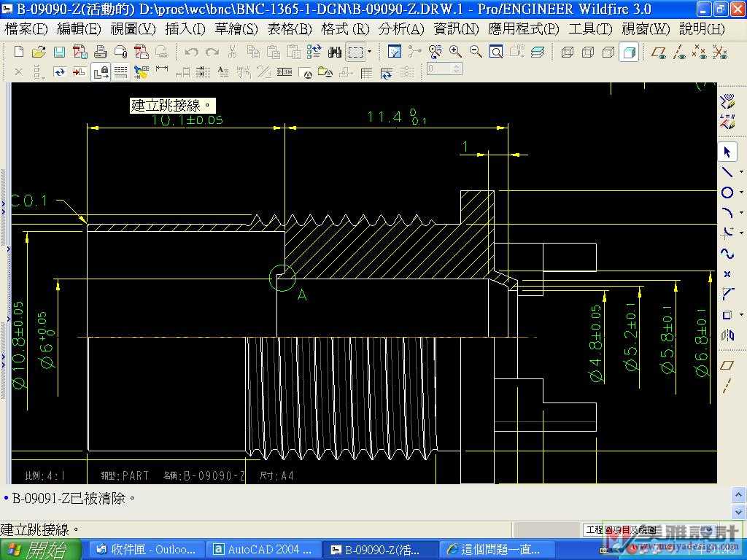Open the 視圖(V) menu
The image size is (747, 560).
pyautogui.click(x=133, y=29)
